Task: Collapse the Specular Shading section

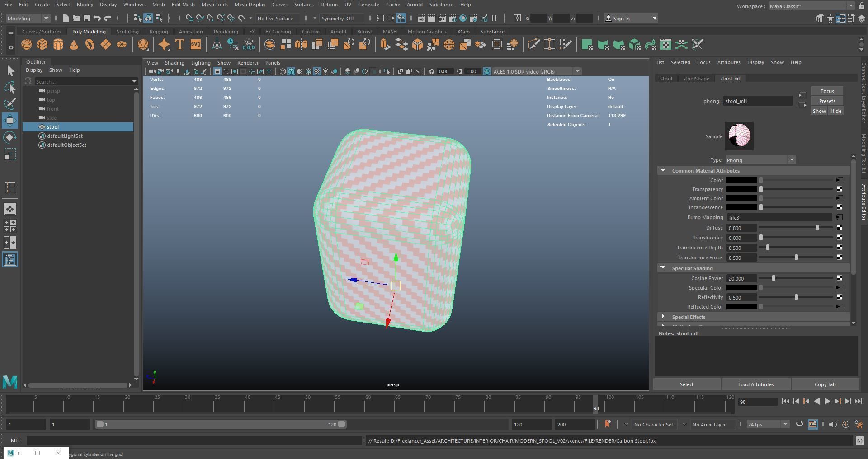Action: pyautogui.click(x=663, y=268)
